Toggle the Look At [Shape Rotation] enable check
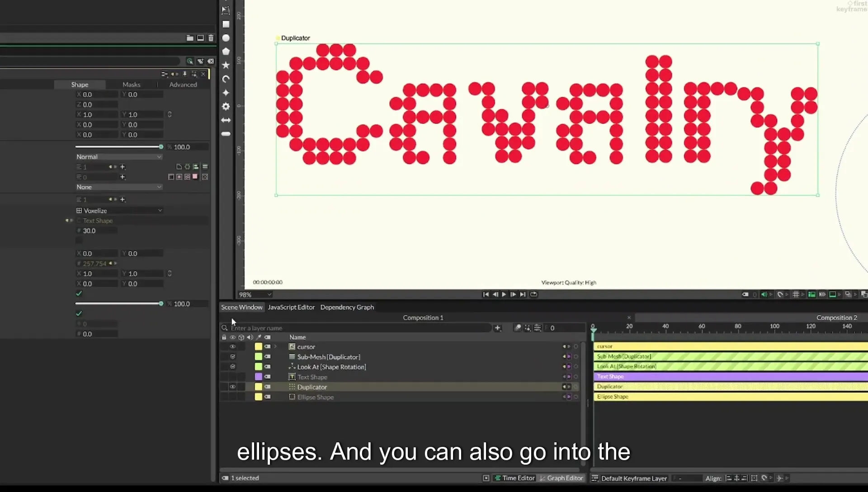The image size is (868, 492). tap(233, 367)
